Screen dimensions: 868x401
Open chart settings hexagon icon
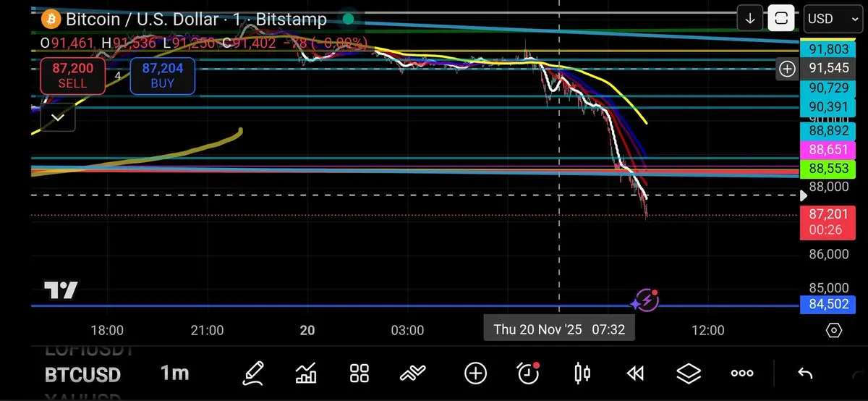(833, 330)
